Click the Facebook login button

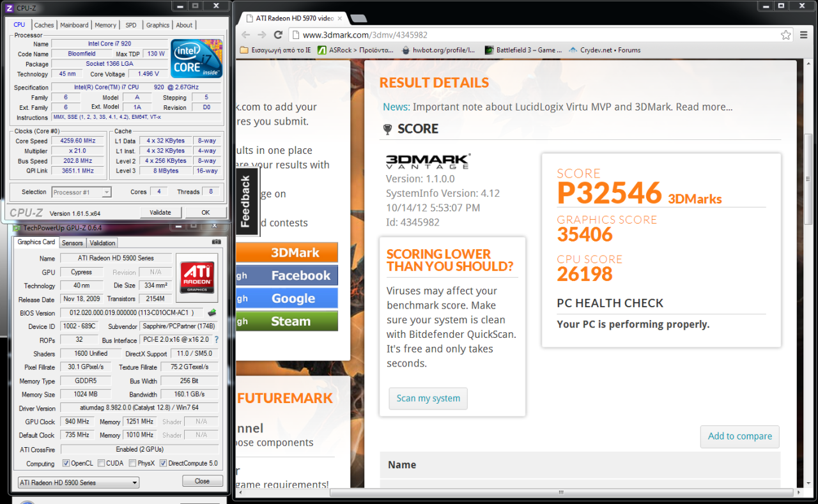(287, 275)
